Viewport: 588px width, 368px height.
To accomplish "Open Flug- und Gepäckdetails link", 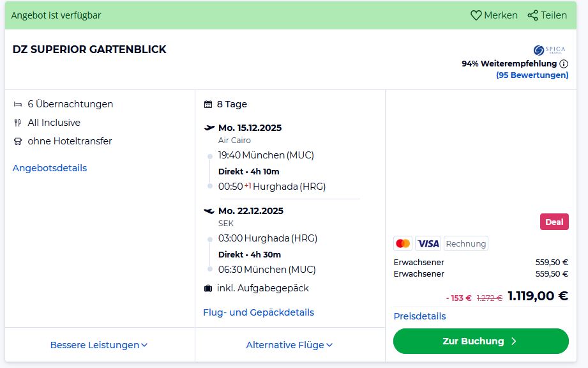I will pyautogui.click(x=259, y=312).
